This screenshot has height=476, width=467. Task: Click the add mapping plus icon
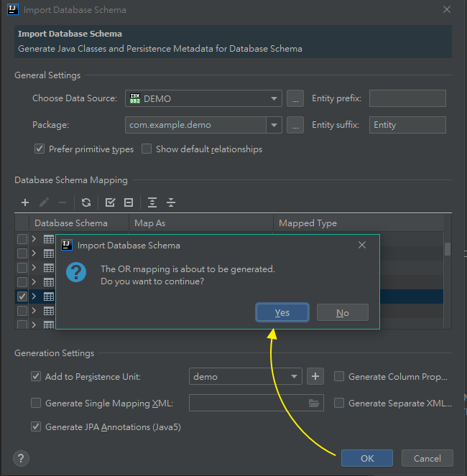[x=25, y=202]
